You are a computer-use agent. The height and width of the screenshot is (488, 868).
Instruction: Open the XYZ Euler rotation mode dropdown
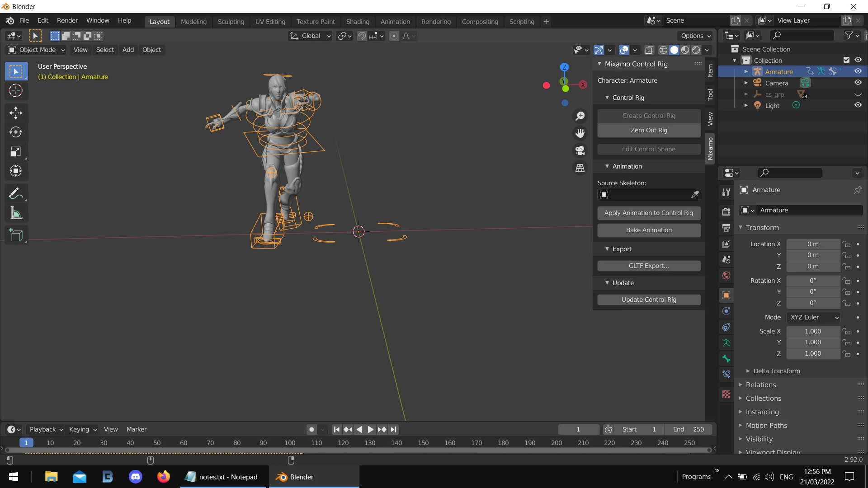click(814, 317)
